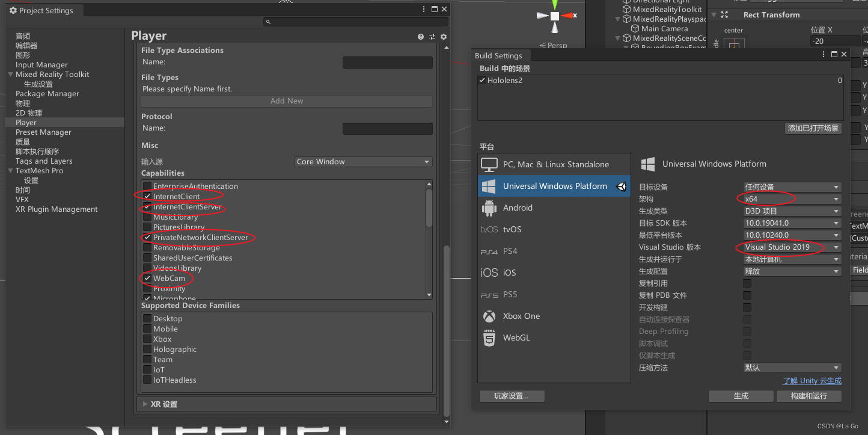
Task: Enable Desktop device family
Action: click(x=147, y=319)
